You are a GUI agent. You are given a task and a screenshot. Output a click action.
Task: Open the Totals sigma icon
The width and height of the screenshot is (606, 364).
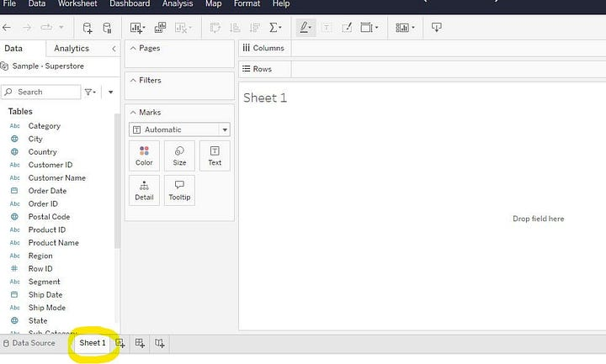pos(275,28)
